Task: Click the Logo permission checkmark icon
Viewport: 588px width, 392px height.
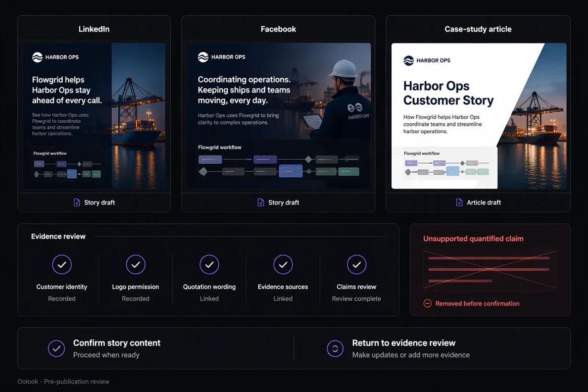Action: click(135, 265)
